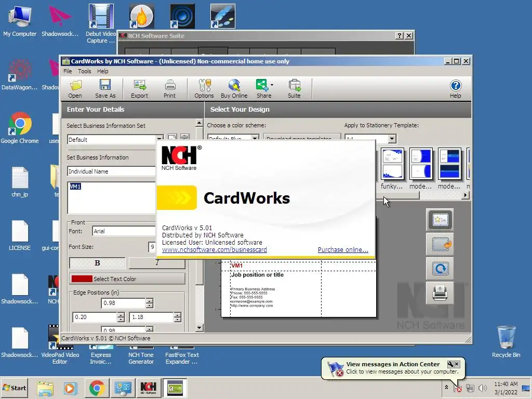Show hidden icons in the system tray
Screen dimensions: 532x399
tap(446, 388)
